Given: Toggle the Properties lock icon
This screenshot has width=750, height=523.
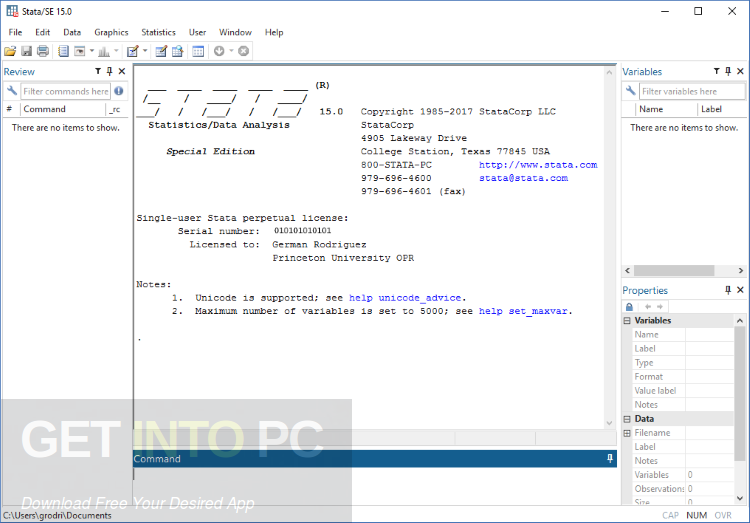Looking at the screenshot, I should point(629,307).
